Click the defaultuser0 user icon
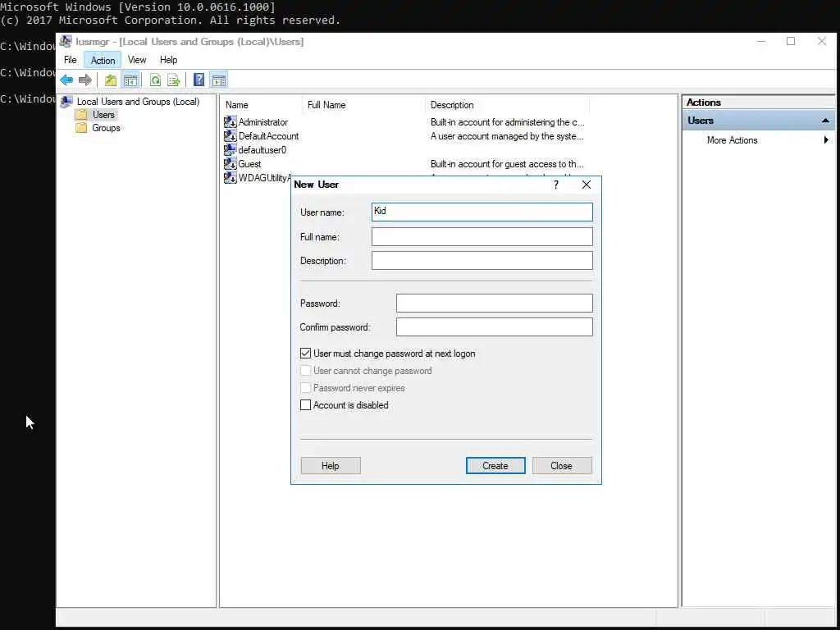 [231, 150]
